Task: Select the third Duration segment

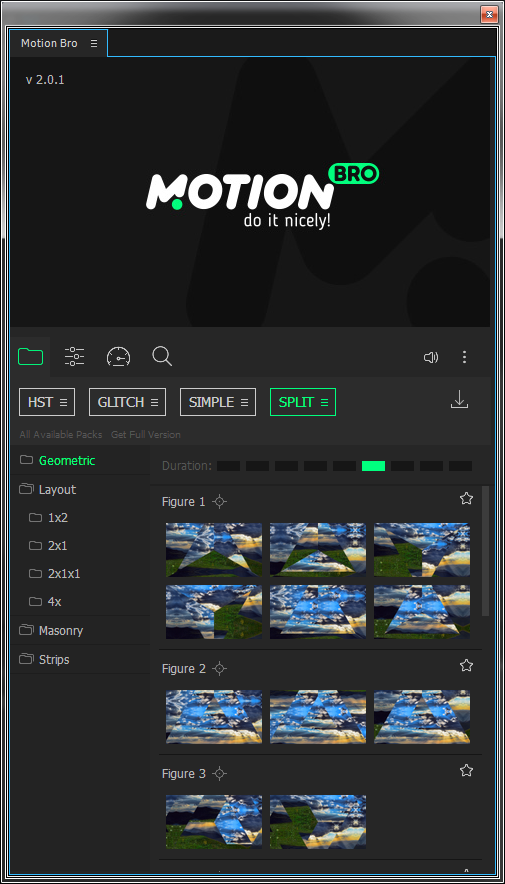Action: [x=286, y=466]
